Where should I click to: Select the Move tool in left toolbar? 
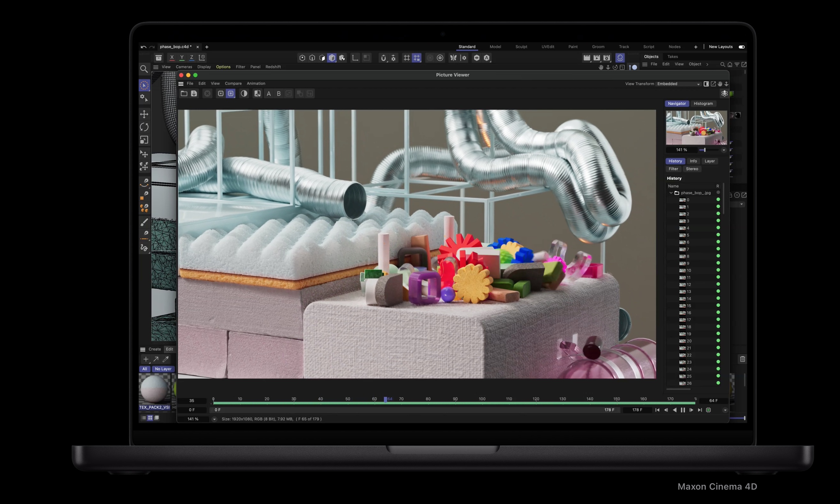[x=144, y=114]
